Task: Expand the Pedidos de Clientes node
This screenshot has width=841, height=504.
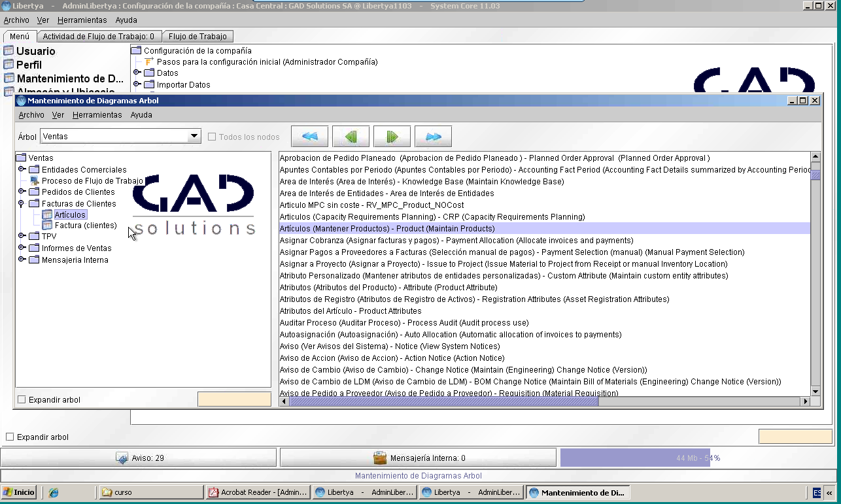Action: [22, 192]
